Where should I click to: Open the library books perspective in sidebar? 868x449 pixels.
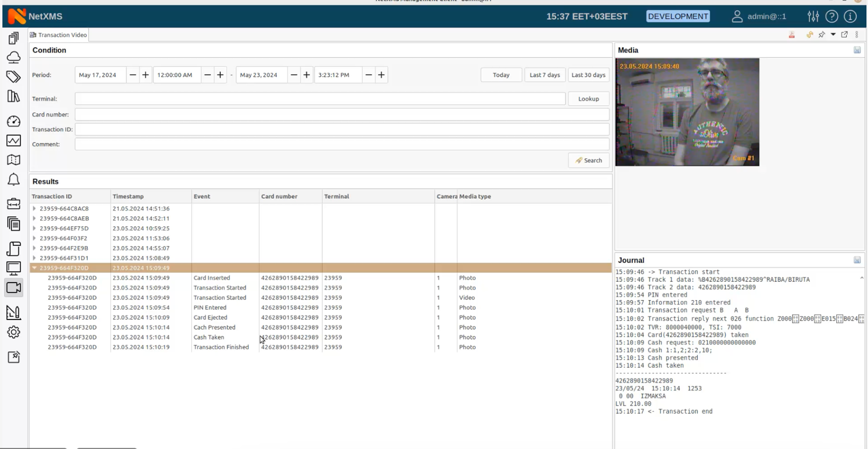[x=14, y=96]
